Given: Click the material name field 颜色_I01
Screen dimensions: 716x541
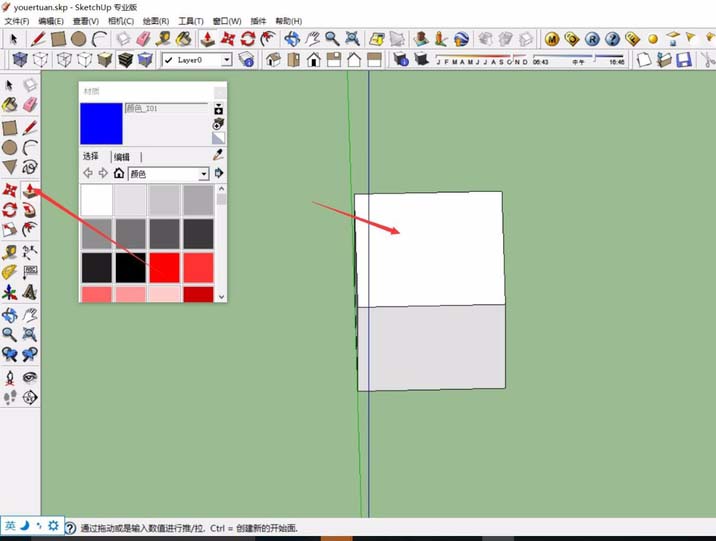Looking at the screenshot, I should [x=166, y=108].
